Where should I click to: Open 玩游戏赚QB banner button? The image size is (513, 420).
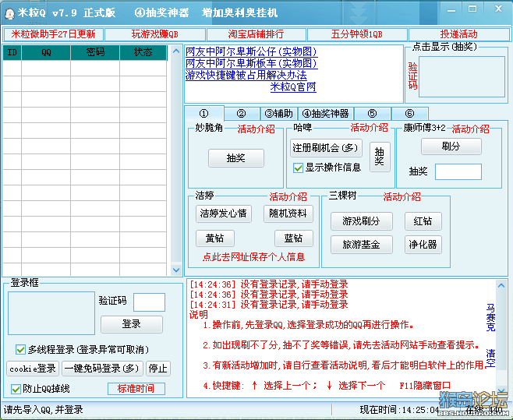154,34
